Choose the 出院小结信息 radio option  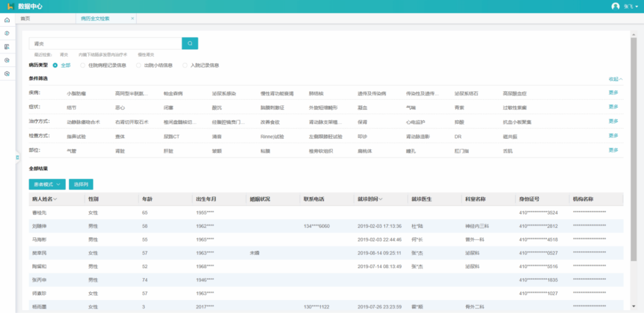(x=139, y=65)
